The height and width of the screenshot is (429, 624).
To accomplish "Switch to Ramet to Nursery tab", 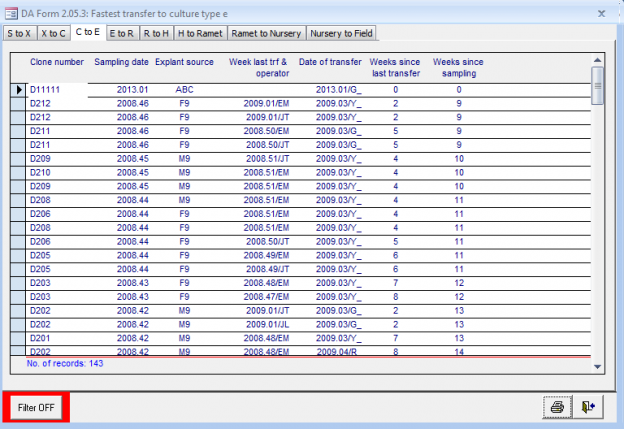I will [x=265, y=33].
